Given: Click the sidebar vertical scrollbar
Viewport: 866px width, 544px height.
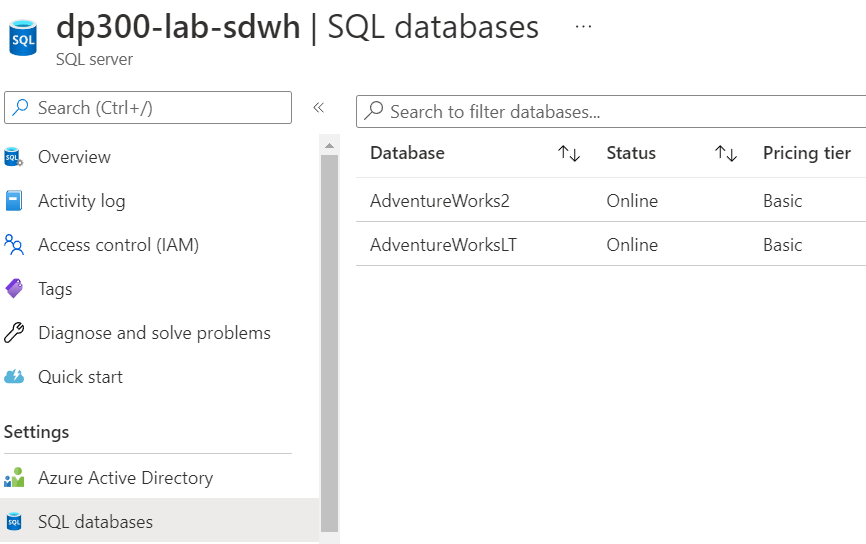Looking at the screenshot, I should 329,340.
